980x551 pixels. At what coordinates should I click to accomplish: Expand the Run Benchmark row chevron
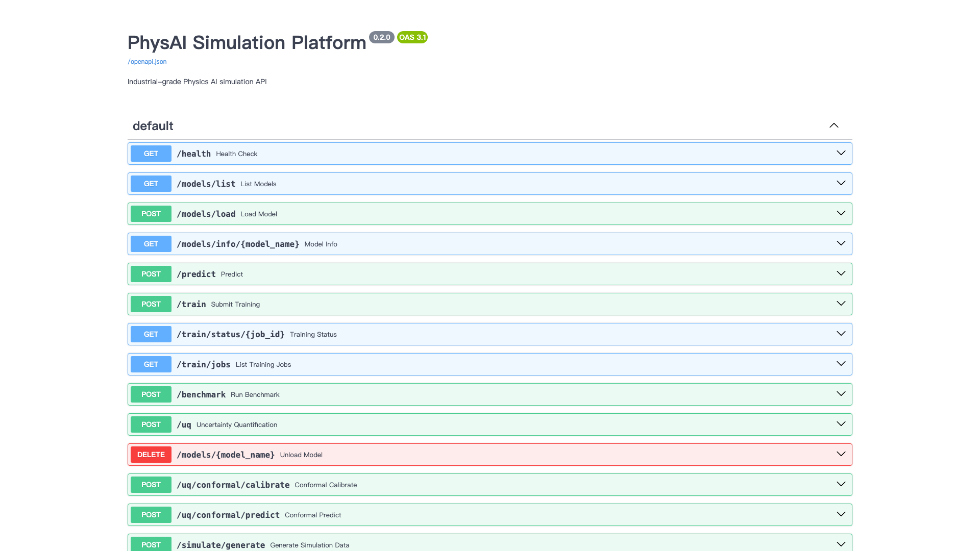coord(841,394)
